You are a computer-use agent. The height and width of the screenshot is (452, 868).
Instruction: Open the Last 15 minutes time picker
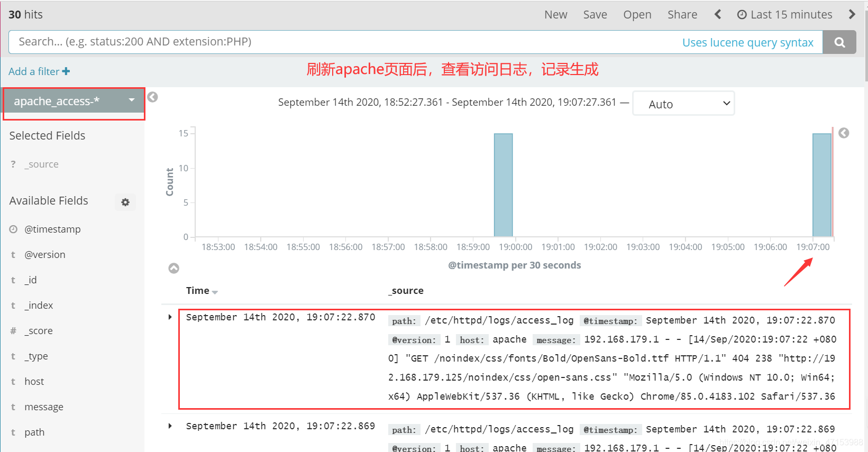tap(785, 15)
